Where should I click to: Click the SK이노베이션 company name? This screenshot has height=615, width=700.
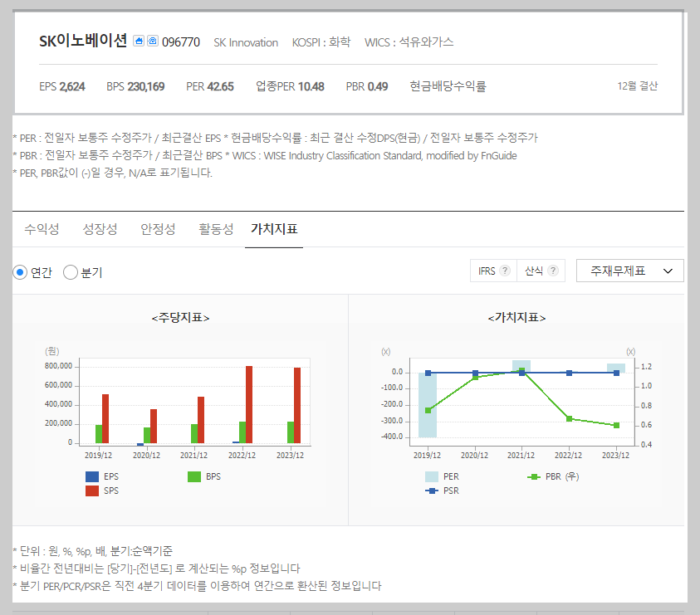(83, 41)
